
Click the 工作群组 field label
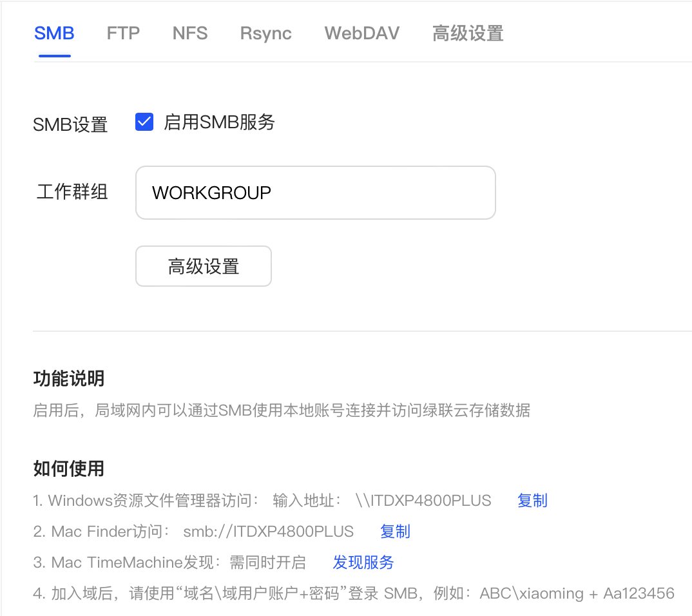tap(72, 192)
